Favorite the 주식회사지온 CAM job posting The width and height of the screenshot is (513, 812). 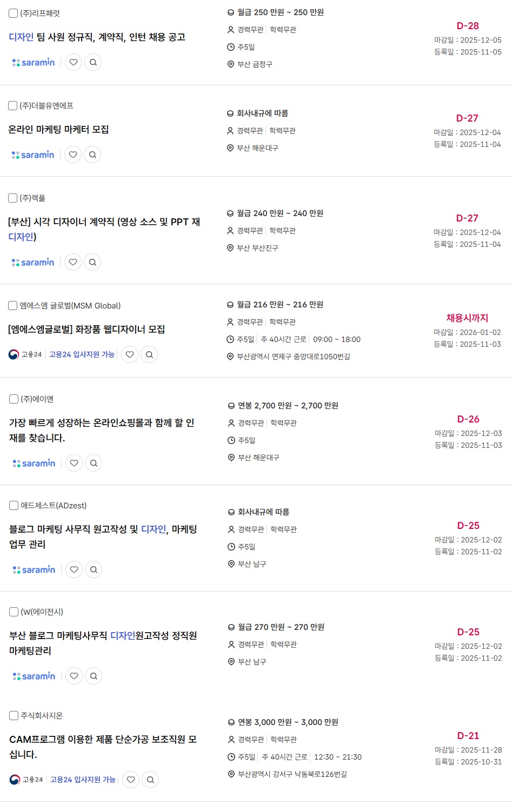point(131,780)
